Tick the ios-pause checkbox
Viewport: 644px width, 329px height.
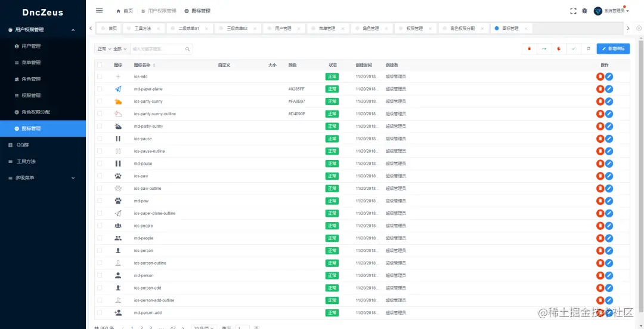click(x=100, y=139)
